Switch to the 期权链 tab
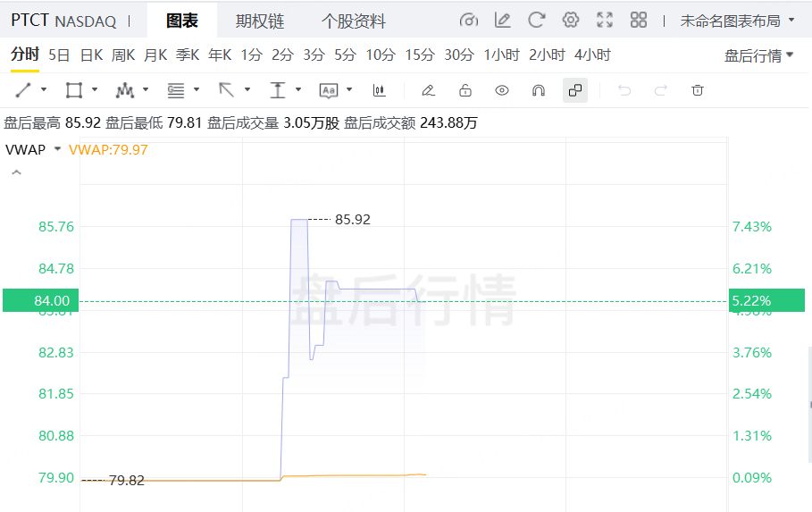 [x=260, y=21]
